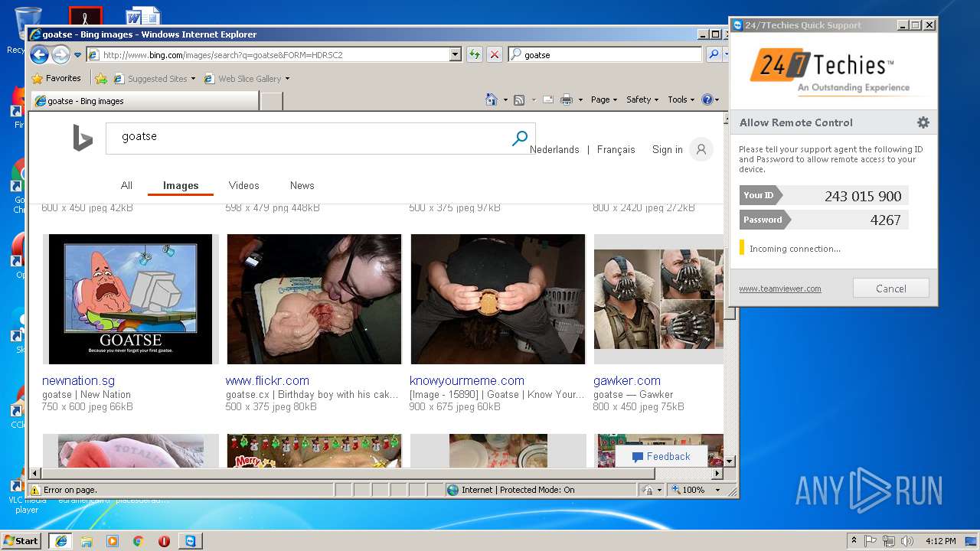980x551 pixels.
Task: Open the Page menu
Action: tap(604, 99)
